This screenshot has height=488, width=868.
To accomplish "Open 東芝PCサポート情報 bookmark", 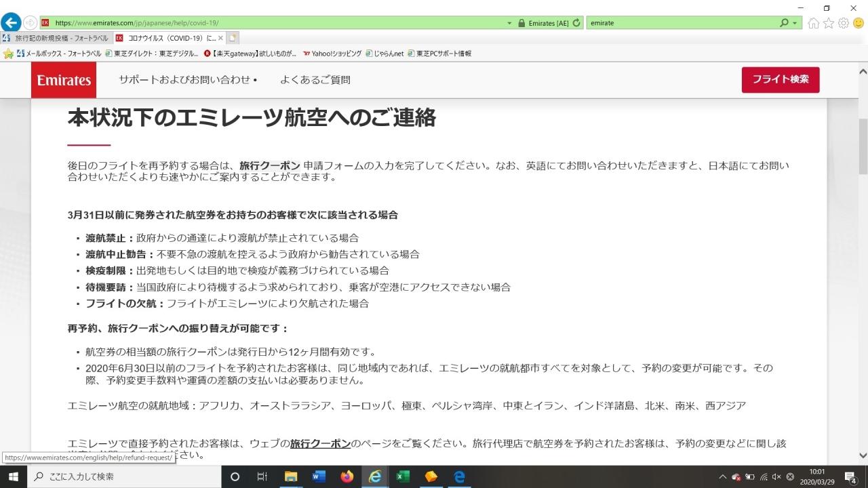I will click(x=439, y=53).
